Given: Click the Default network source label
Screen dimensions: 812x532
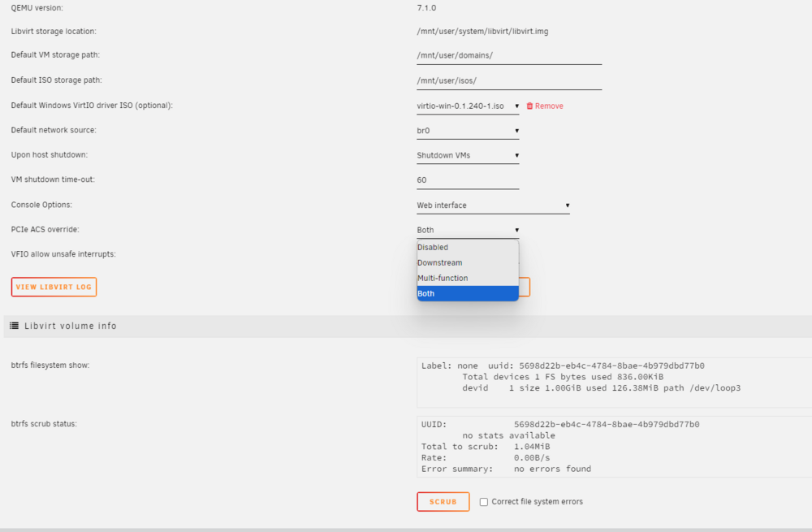Looking at the screenshot, I should (x=54, y=130).
